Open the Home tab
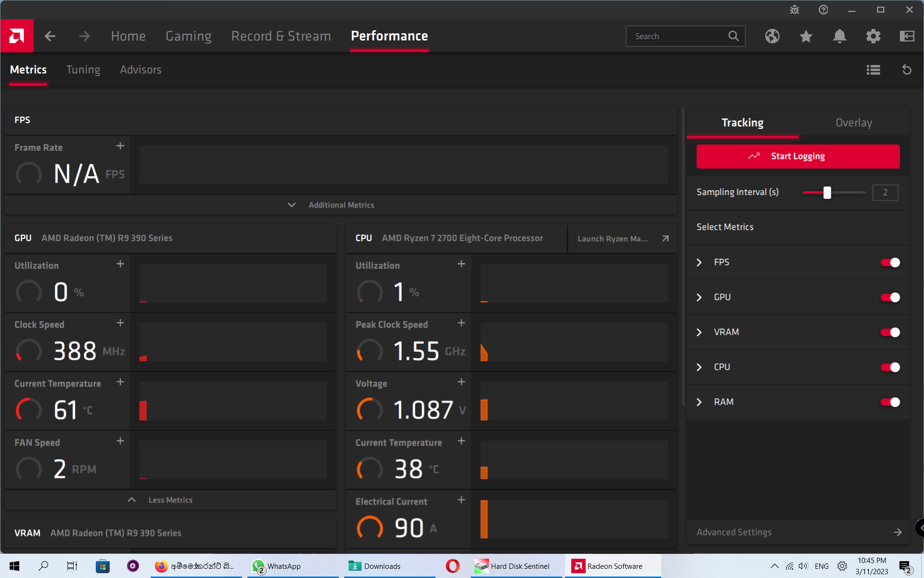Viewport: 924px width, 578px height. tap(128, 36)
